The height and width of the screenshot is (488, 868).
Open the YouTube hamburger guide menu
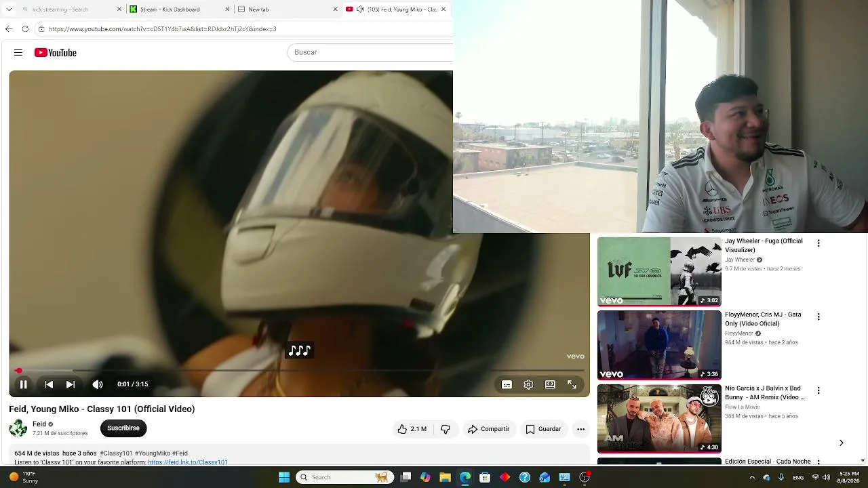(18, 52)
